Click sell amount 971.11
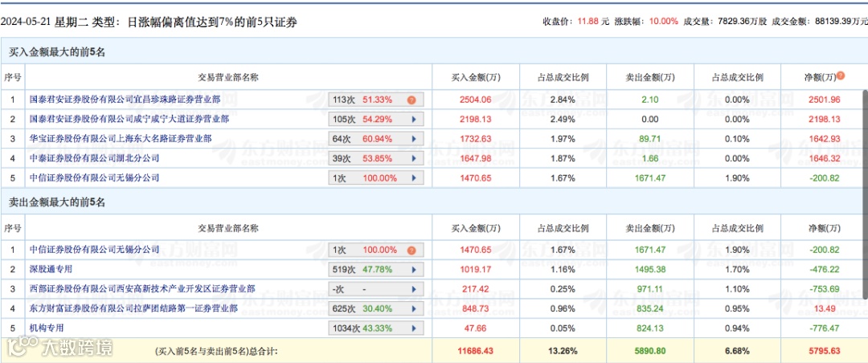The width and height of the screenshot is (868, 363). point(651,289)
